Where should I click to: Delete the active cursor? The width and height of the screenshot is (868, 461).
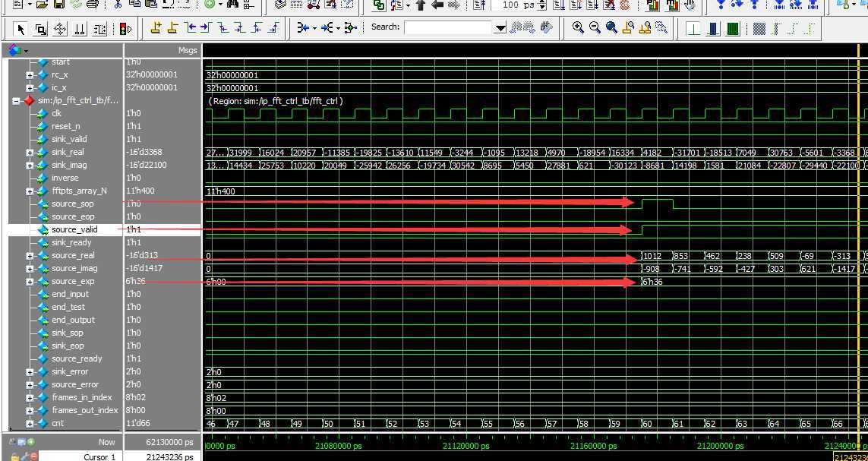tap(172, 27)
